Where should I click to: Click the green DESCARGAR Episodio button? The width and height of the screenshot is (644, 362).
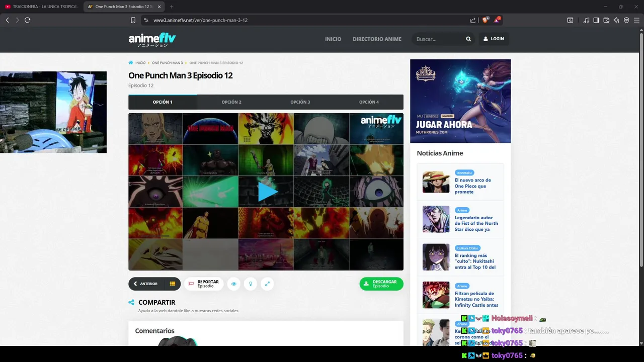point(381,284)
